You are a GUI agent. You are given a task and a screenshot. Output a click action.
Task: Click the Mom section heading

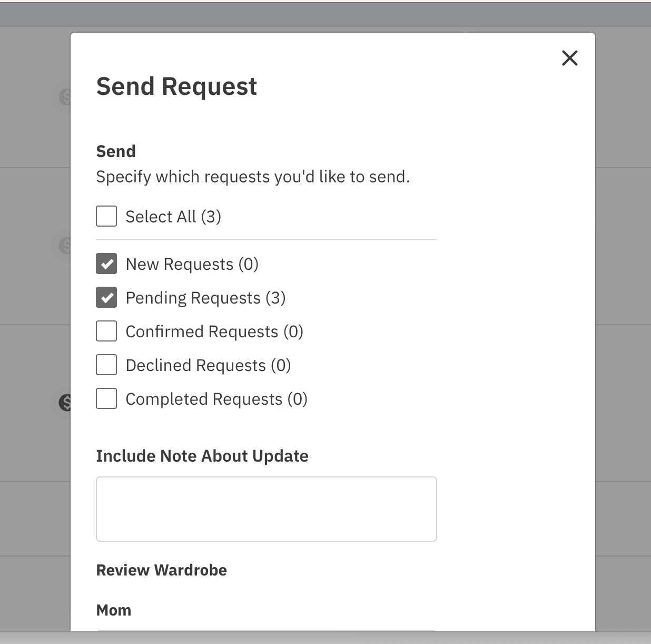(x=114, y=610)
